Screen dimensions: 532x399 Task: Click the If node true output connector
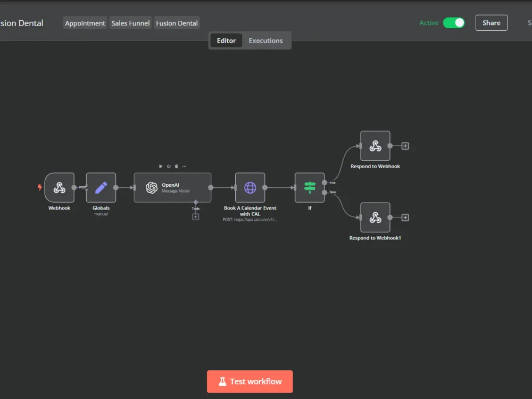[x=325, y=182]
